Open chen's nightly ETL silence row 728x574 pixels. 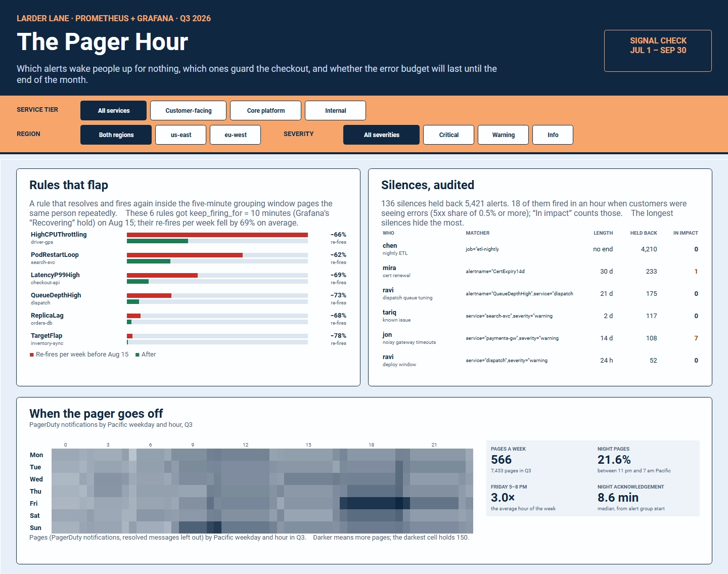tap(540, 249)
